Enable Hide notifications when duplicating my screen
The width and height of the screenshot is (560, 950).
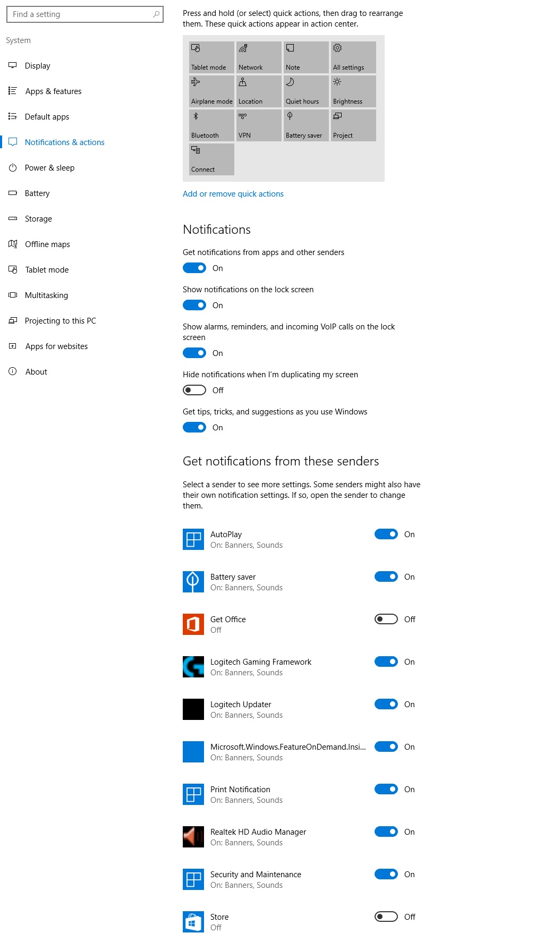[x=194, y=390]
